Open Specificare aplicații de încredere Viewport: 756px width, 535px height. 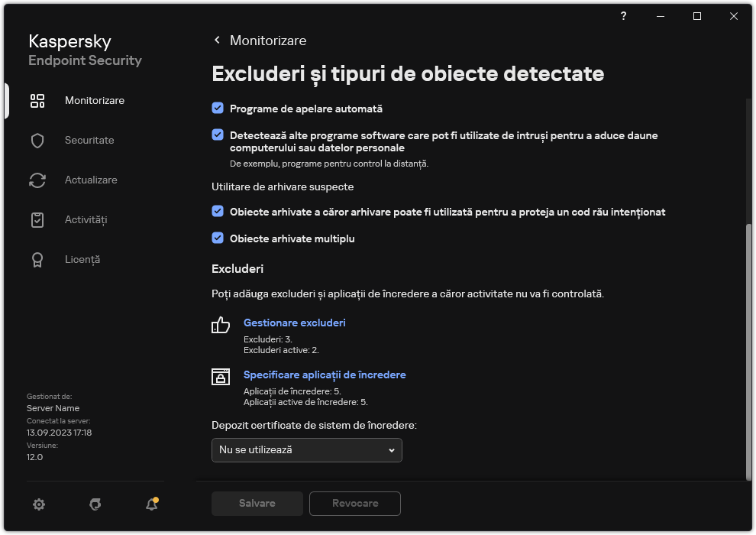click(325, 374)
